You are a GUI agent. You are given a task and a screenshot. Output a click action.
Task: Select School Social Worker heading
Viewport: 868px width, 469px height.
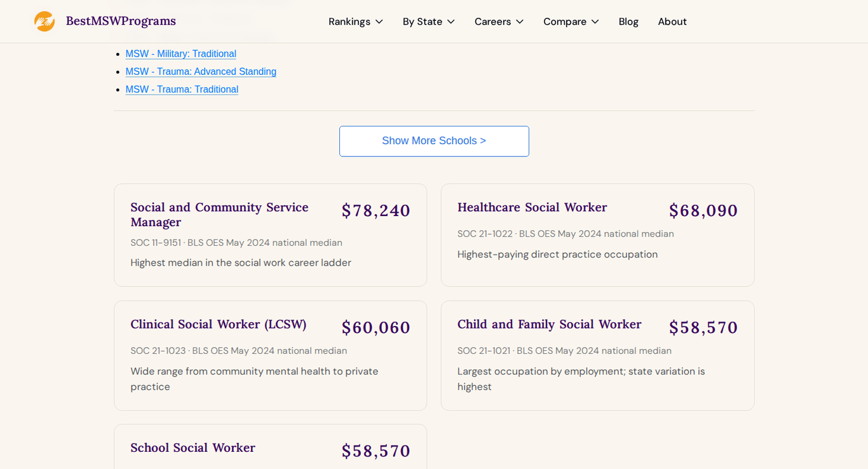(193, 447)
